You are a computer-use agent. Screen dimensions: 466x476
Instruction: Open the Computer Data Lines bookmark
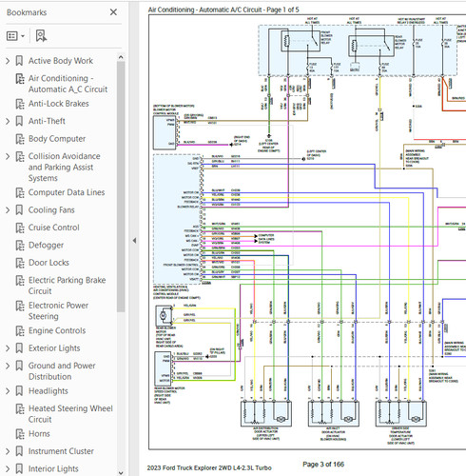[67, 192]
